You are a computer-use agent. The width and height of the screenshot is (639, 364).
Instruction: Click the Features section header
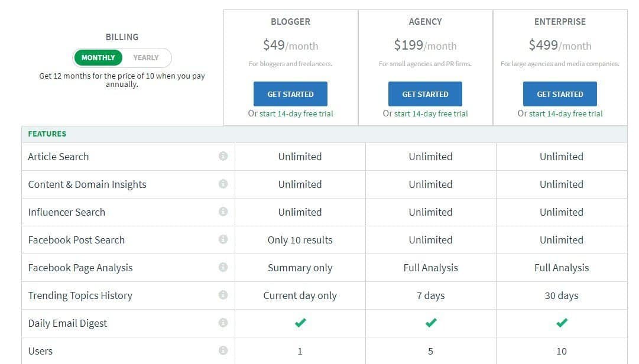tap(47, 134)
